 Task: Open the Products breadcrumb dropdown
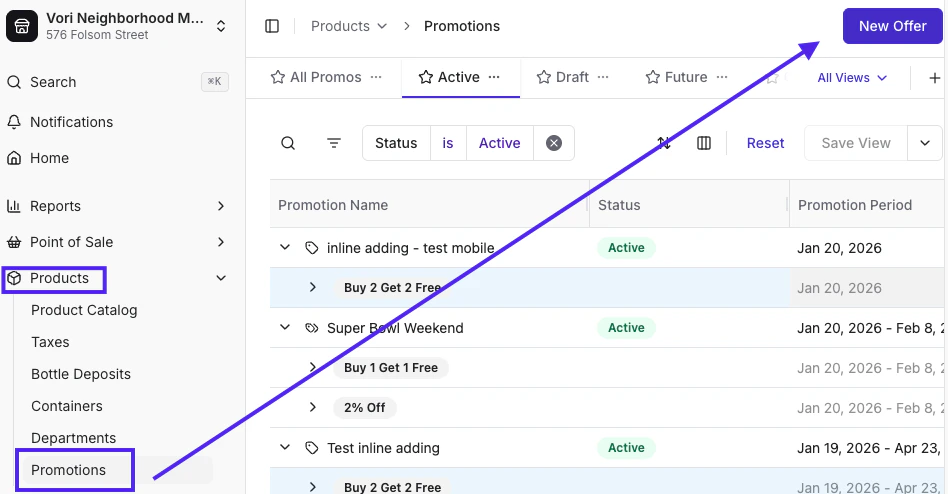tap(349, 26)
